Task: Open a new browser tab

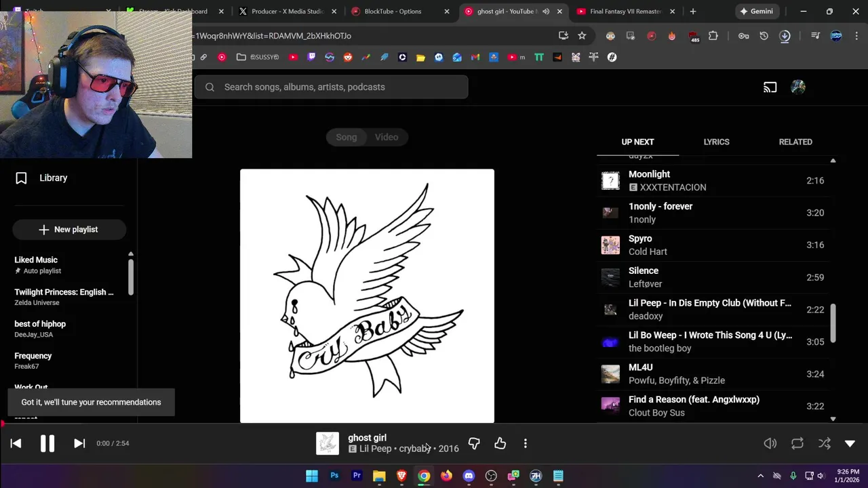Action: pyautogui.click(x=692, y=12)
